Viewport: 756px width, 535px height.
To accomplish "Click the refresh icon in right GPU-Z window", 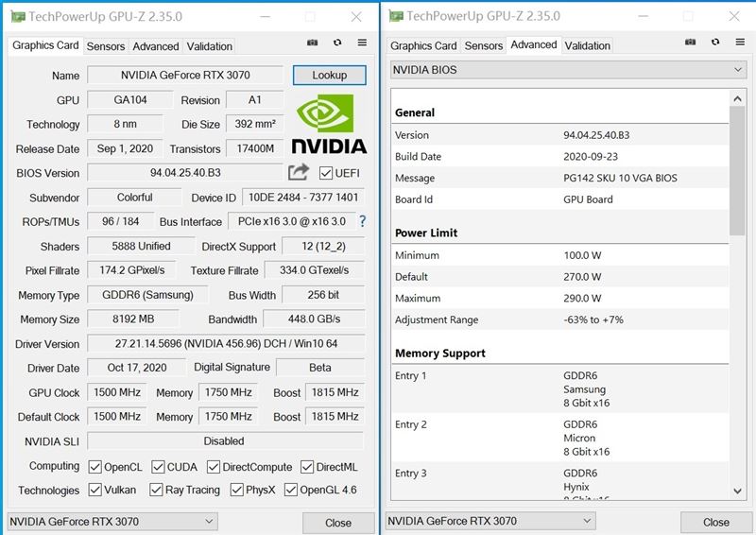I will click(715, 42).
